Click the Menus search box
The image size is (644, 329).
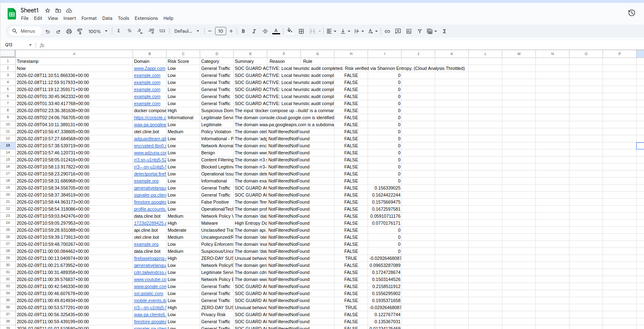(25, 31)
